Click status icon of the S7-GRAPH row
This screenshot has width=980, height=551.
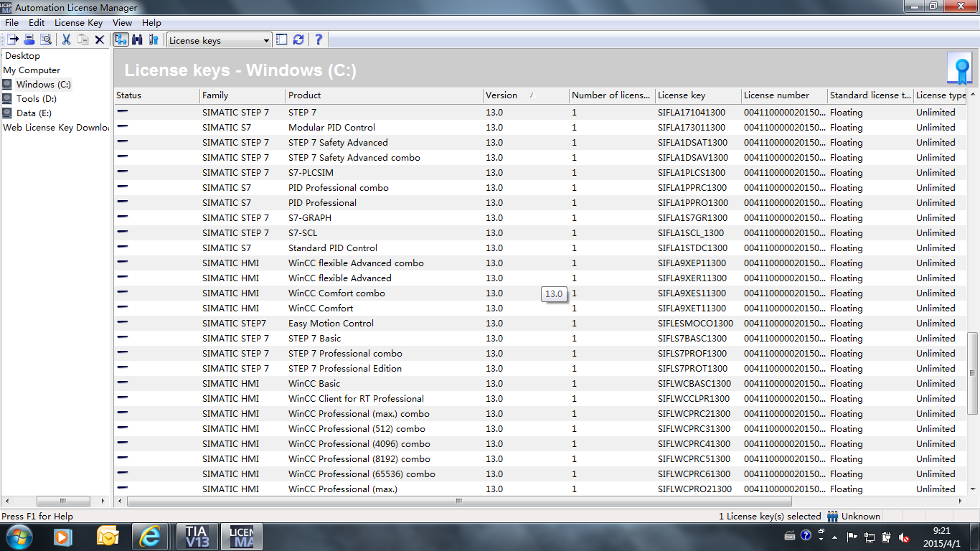(x=123, y=217)
